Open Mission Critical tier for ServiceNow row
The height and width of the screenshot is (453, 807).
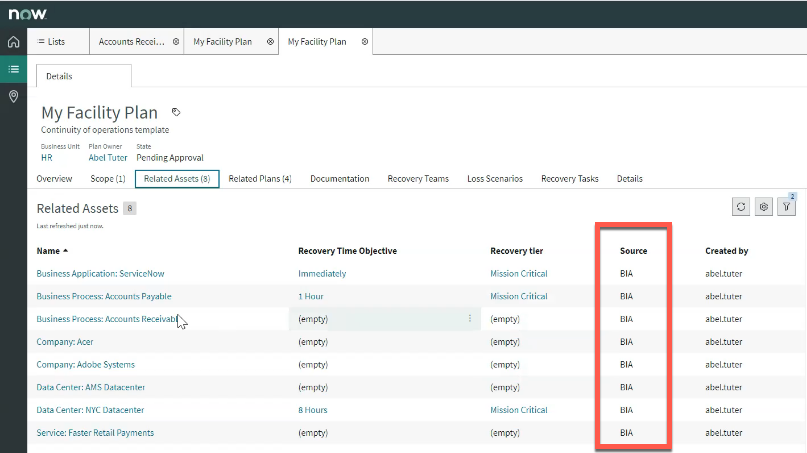[519, 273]
